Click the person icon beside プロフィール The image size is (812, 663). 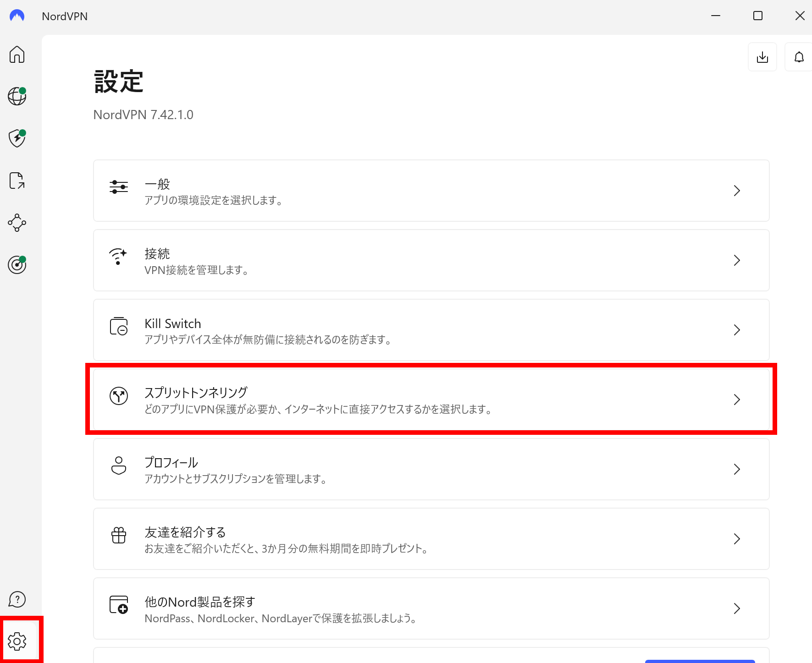119,466
